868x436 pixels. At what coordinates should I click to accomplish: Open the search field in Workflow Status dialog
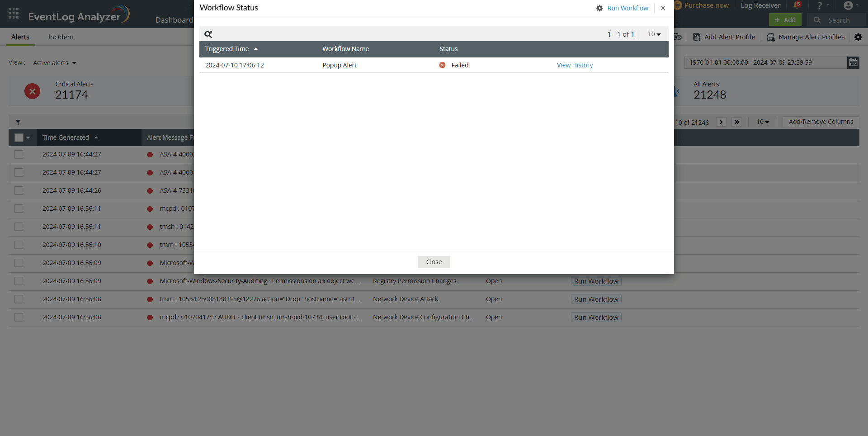coord(208,34)
